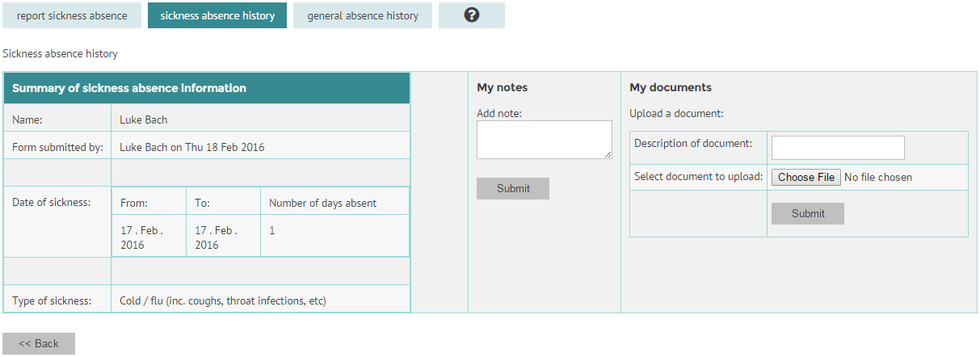Click the No file chosen label
Screen dimensions: 980x357
pyautogui.click(x=877, y=177)
